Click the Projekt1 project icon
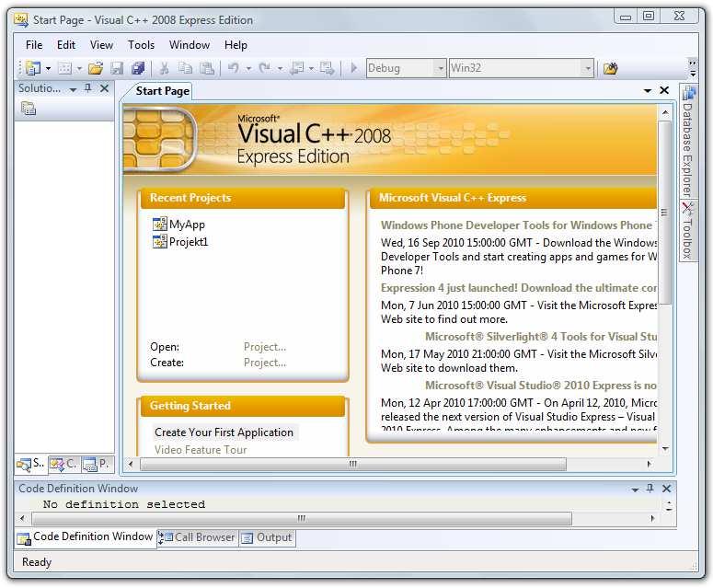The height and width of the screenshot is (588, 713). [159, 241]
